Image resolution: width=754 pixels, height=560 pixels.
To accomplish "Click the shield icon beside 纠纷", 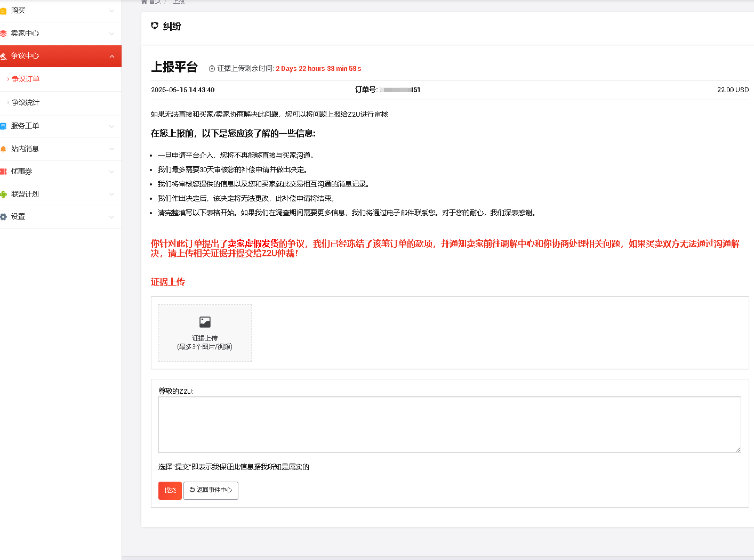I will (x=155, y=26).
